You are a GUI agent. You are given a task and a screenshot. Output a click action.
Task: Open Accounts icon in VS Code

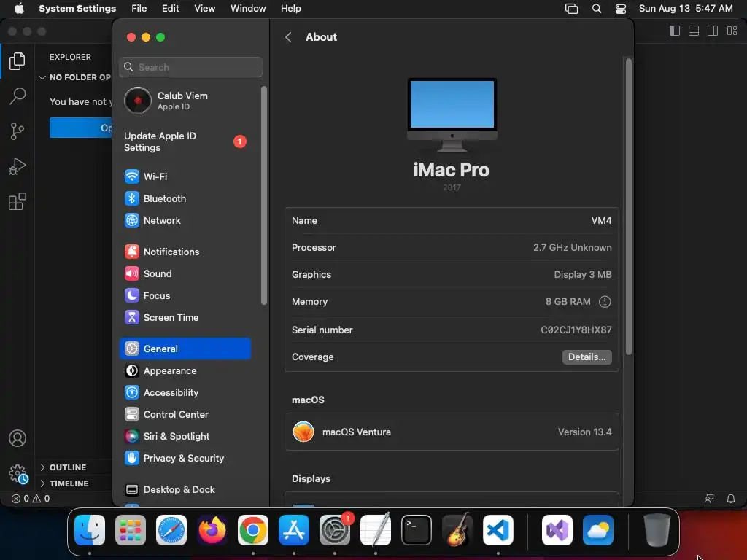click(x=18, y=438)
